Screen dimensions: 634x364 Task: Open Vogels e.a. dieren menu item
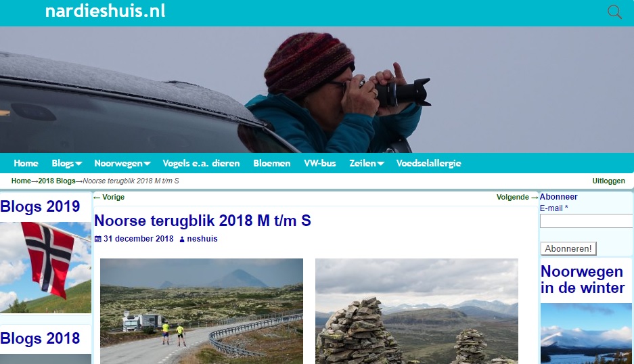coord(201,164)
